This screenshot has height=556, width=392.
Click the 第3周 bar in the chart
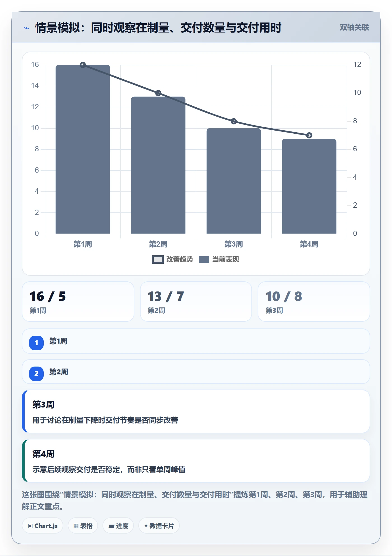[x=234, y=181]
